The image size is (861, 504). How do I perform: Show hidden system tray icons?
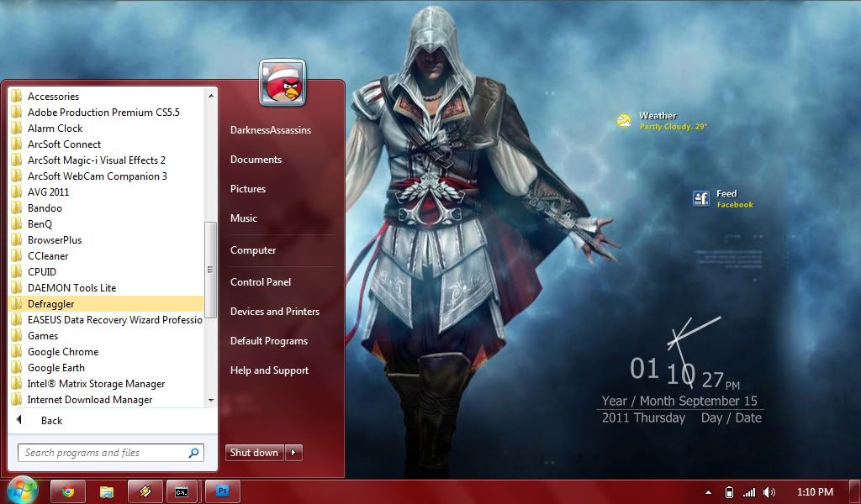tap(708, 492)
